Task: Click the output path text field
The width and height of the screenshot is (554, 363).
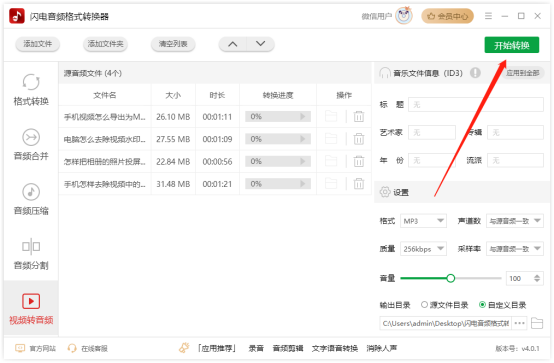Action: 446,323
